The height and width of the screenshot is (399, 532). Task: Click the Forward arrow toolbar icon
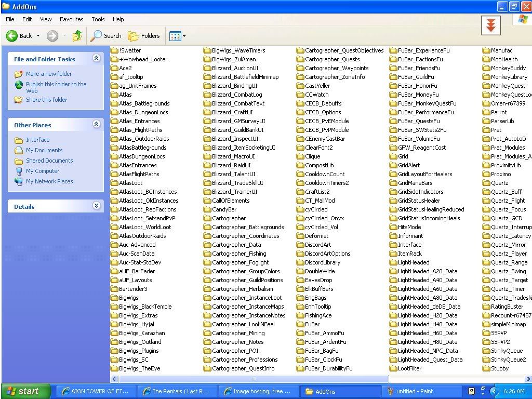(52, 36)
